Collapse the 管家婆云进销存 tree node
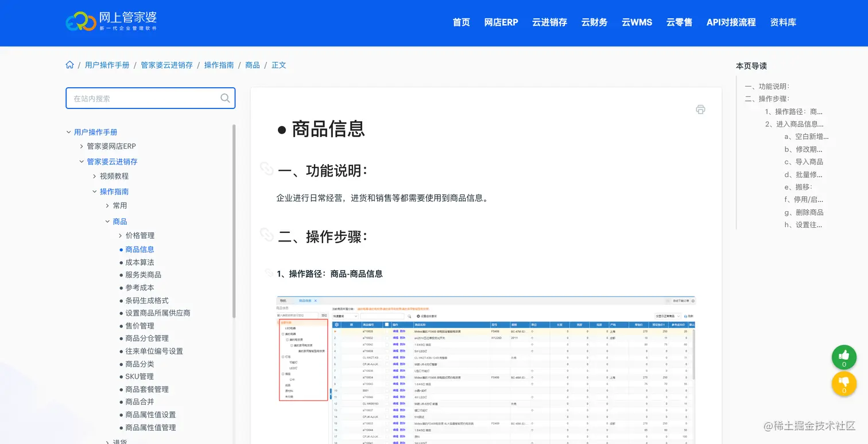Screen dimensions: 868x444 pyautogui.click(x=82, y=162)
